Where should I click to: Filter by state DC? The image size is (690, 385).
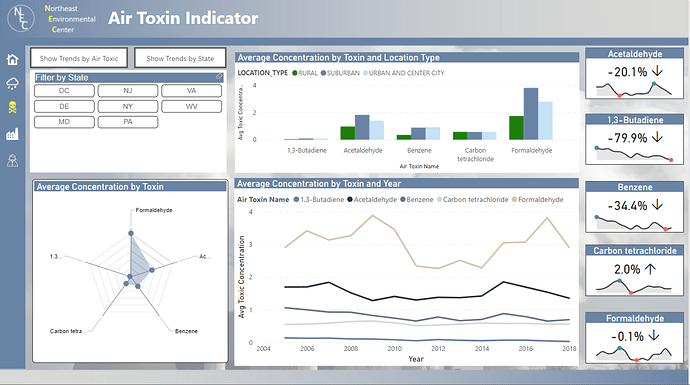[x=64, y=91]
